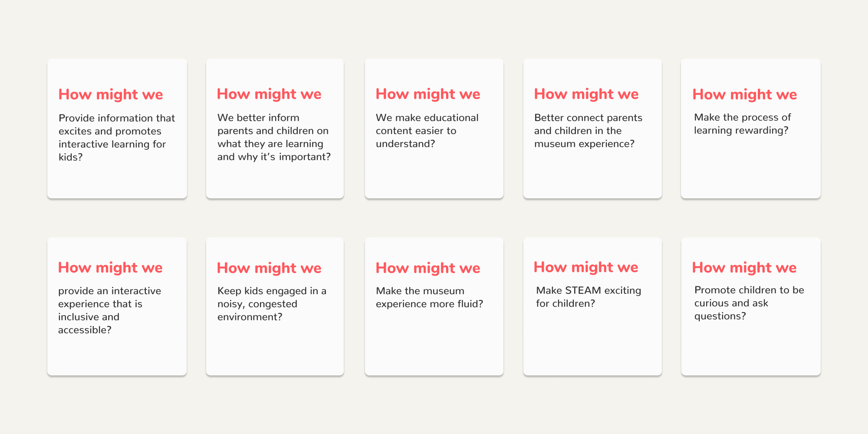Select the inclusive and accessible experience card
This screenshot has width=868, height=434.
[117, 306]
